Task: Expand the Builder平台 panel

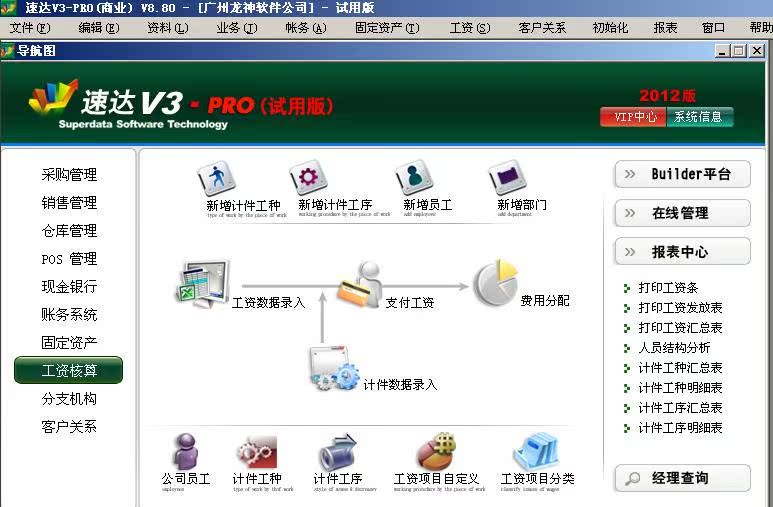Action: (683, 174)
